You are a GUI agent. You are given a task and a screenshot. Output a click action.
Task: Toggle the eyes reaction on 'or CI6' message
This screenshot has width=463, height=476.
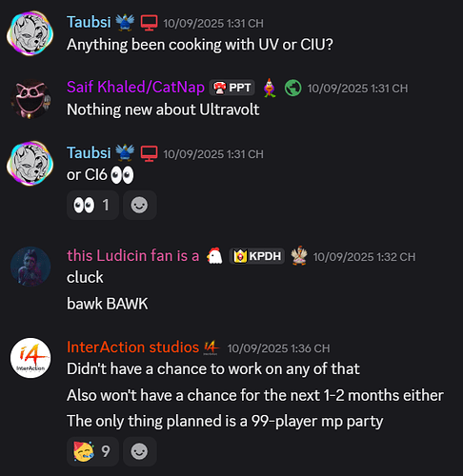pos(92,205)
